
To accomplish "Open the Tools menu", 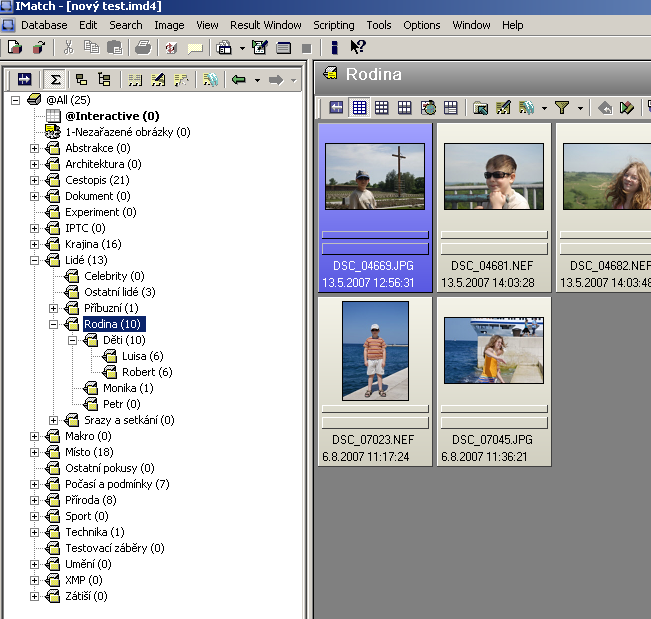I will pyautogui.click(x=379, y=25).
